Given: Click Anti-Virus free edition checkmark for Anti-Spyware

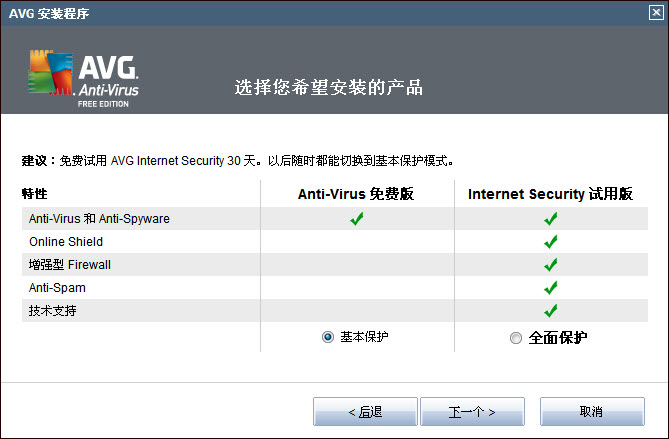Looking at the screenshot, I should [356, 219].
